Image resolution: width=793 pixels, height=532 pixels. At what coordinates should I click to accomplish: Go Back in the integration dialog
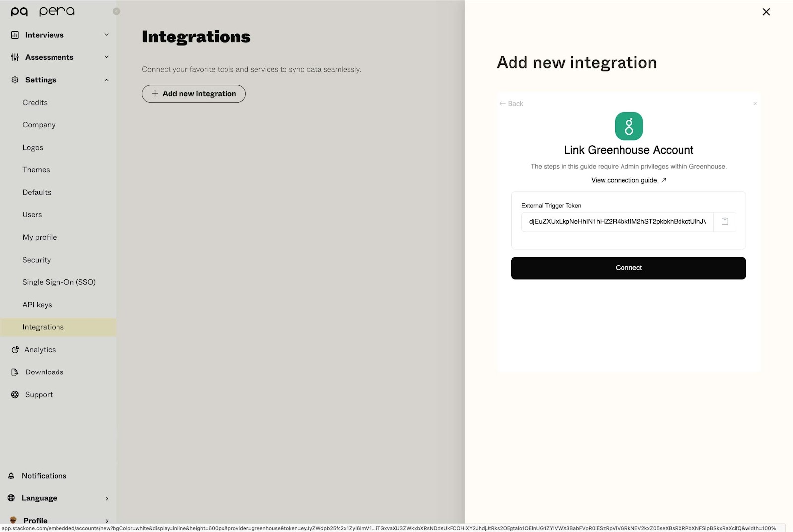511,104
